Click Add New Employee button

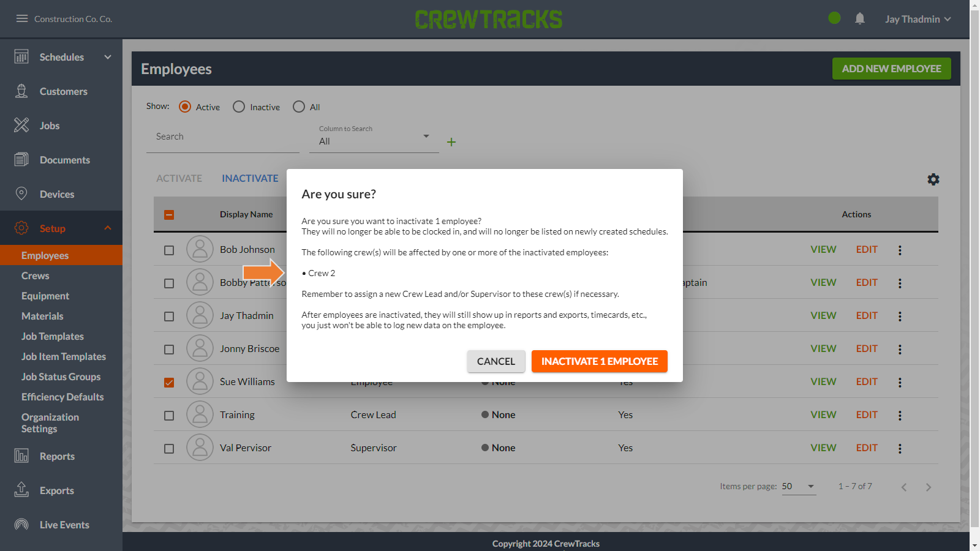pyautogui.click(x=892, y=69)
